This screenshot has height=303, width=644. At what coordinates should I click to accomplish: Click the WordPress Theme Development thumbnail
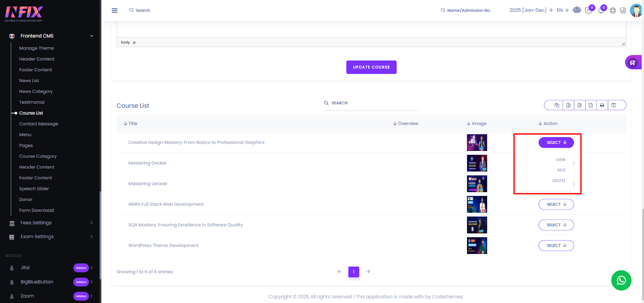click(x=477, y=245)
